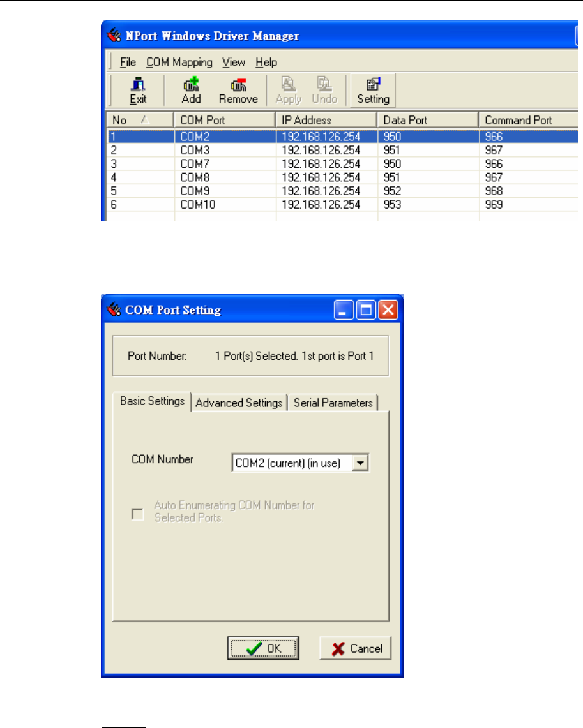Image resolution: width=583 pixels, height=728 pixels.
Task: Open the Help menu
Action: coord(266,63)
